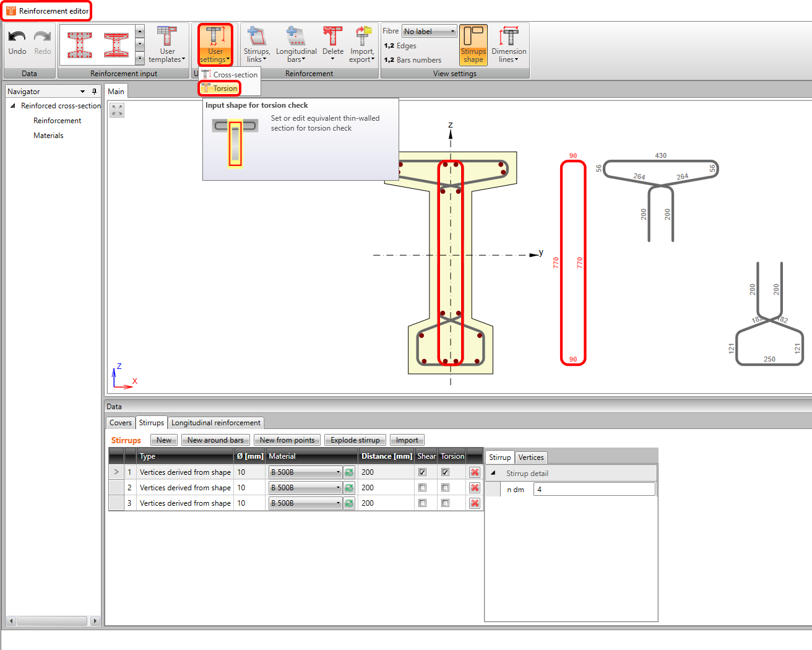This screenshot has height=650, width=812.
Task: Click the Delete reinforcement icon
Action: pos(333,45)
